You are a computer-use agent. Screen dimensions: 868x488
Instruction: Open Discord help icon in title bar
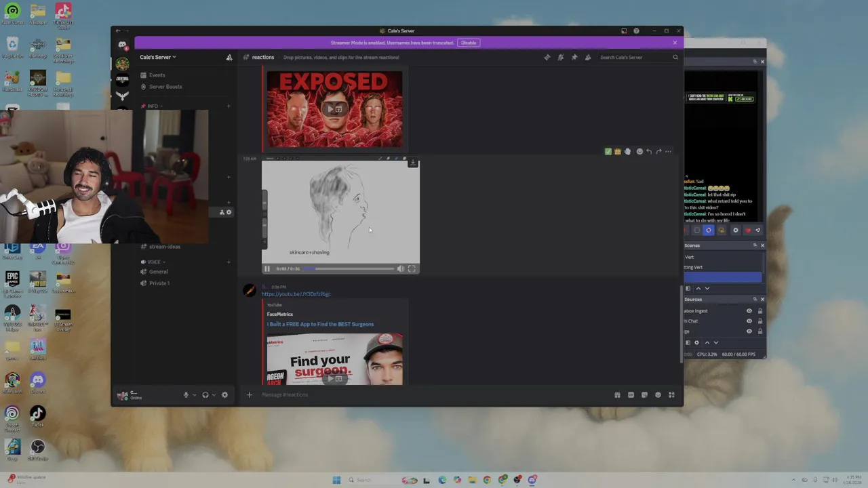pos(636,30)
